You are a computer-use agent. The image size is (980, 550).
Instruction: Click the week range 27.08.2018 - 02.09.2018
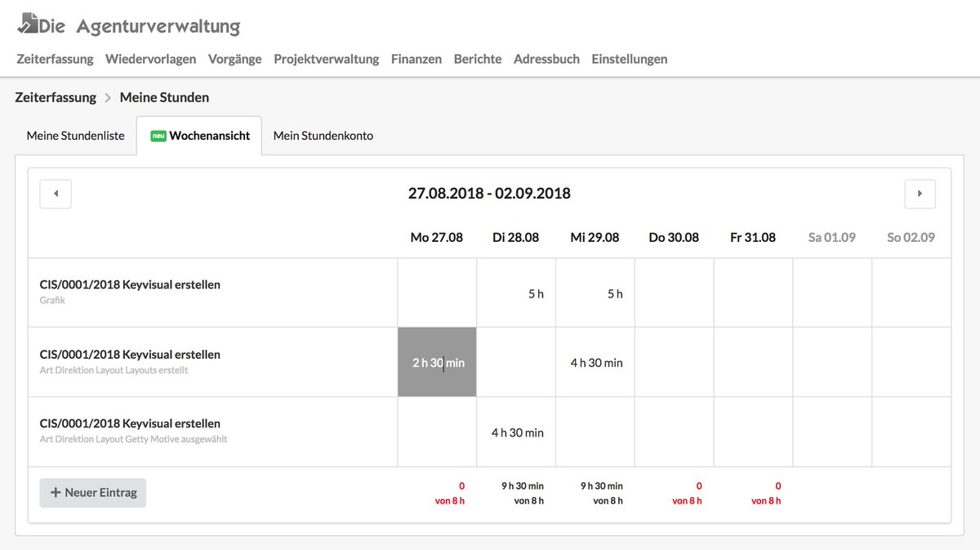click(489, 194)
